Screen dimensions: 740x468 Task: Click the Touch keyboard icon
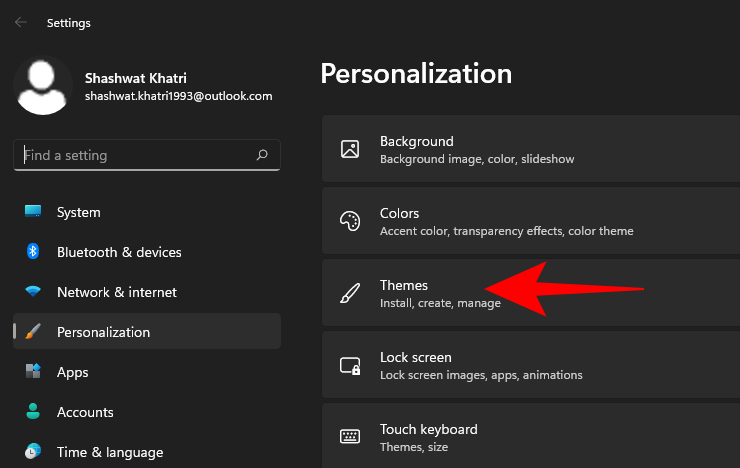(350, 437)
